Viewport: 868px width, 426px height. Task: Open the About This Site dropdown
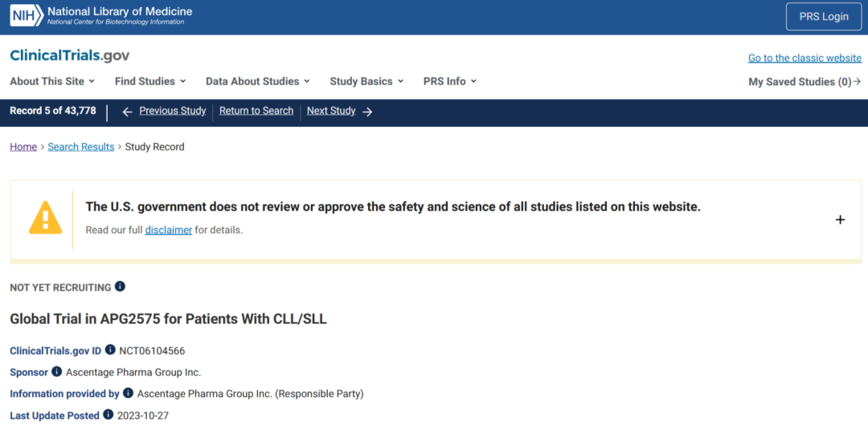click(52, 81)
